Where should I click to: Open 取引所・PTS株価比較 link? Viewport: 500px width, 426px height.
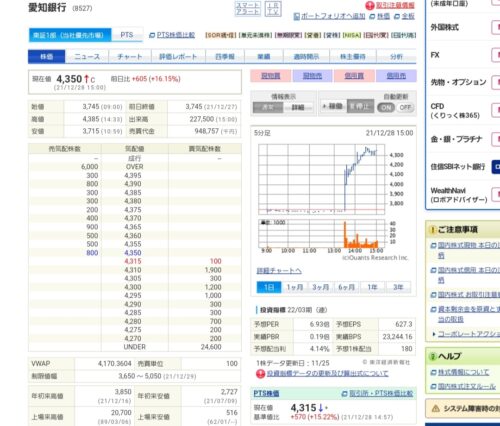[x=381, y=394]
